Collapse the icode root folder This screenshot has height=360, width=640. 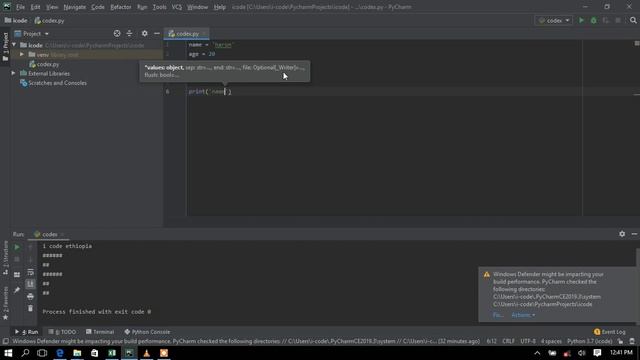pyautogui.click(x=14, y=45)
